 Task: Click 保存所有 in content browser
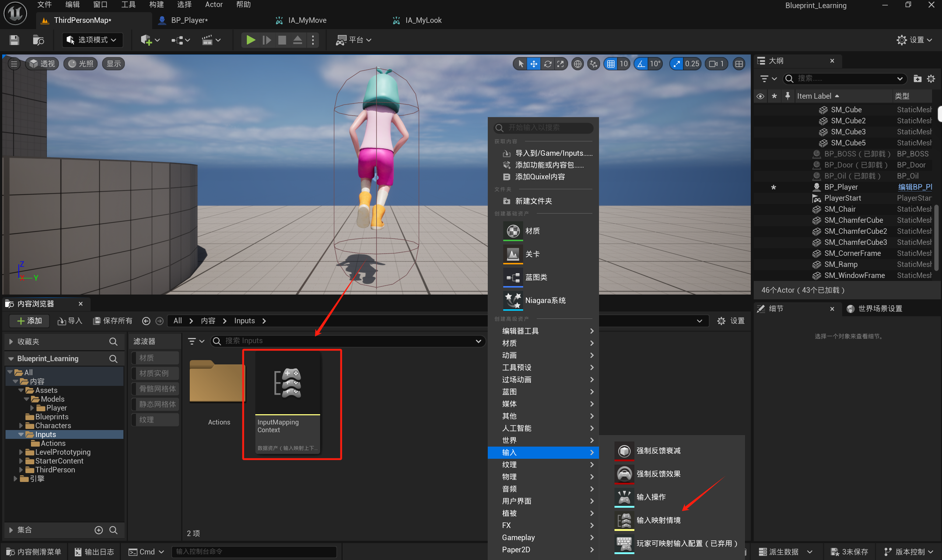click(113, 321)
